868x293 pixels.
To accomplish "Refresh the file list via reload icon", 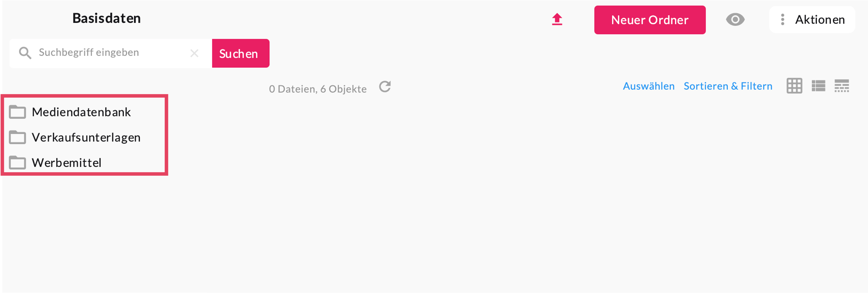I will click(x=385, y=87).
